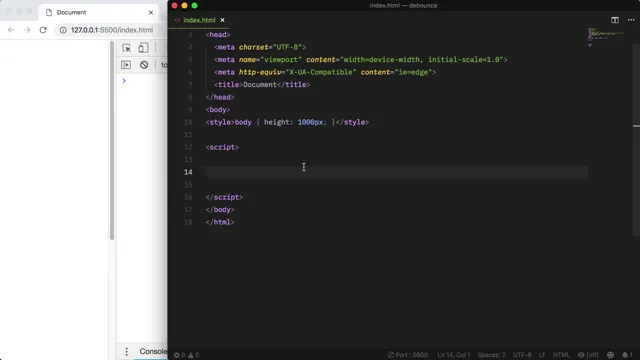Click the closing </script> tag
Image resolution: width=640 pixels, height=360 pixels.
pyautogui.click(x=224, y=197)
